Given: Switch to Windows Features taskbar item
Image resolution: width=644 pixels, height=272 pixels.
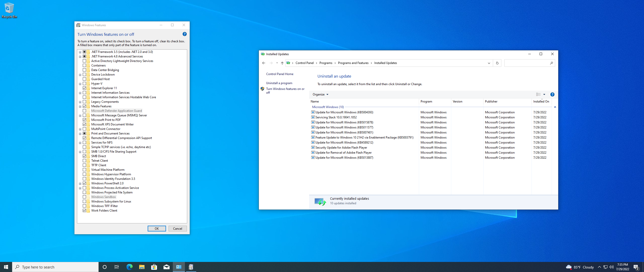Looking at the screenshot, I should click(x=191, y=267).
